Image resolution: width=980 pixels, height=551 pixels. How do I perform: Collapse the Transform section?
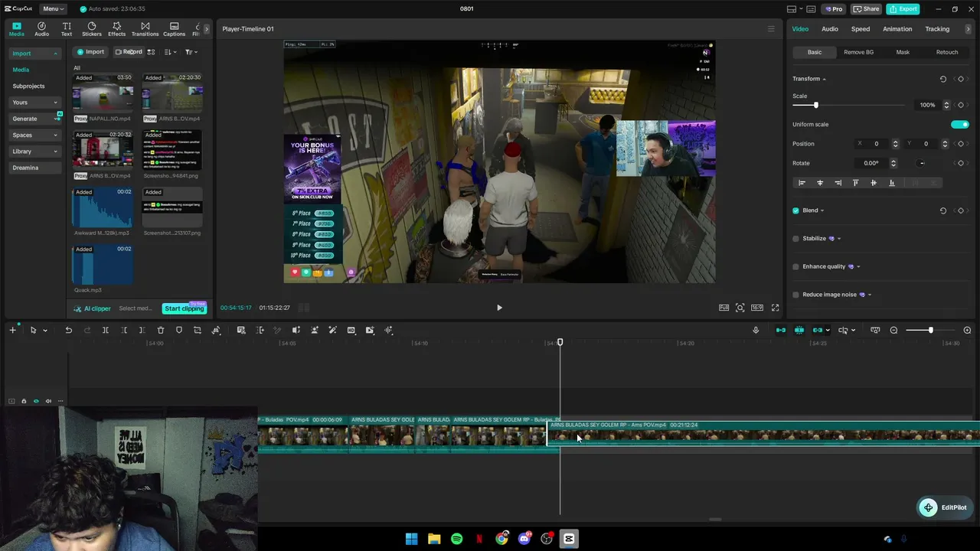point(824,79)
